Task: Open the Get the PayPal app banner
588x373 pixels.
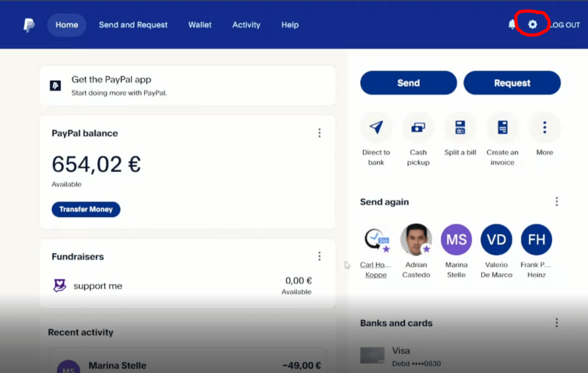Action: (x=188, y=85)
